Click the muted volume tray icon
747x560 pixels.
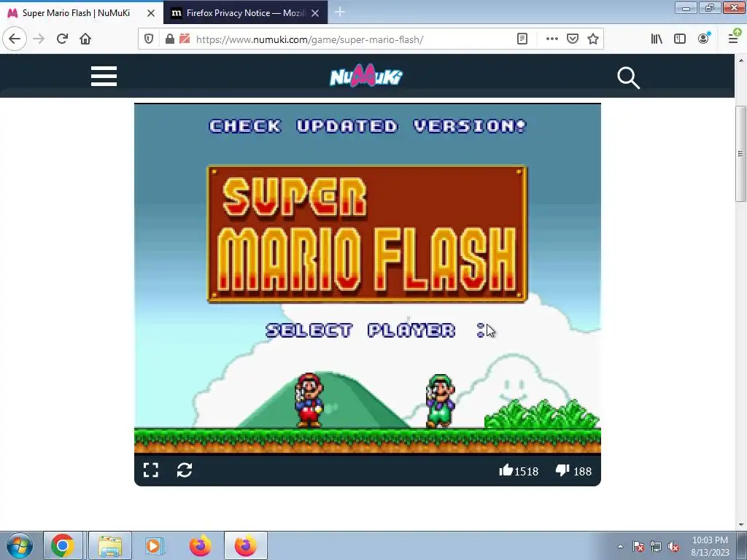673,546
